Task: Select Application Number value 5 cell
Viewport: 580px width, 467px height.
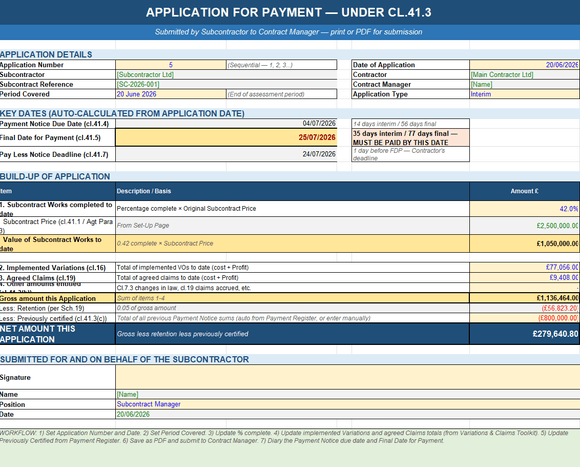Action: 171,65
